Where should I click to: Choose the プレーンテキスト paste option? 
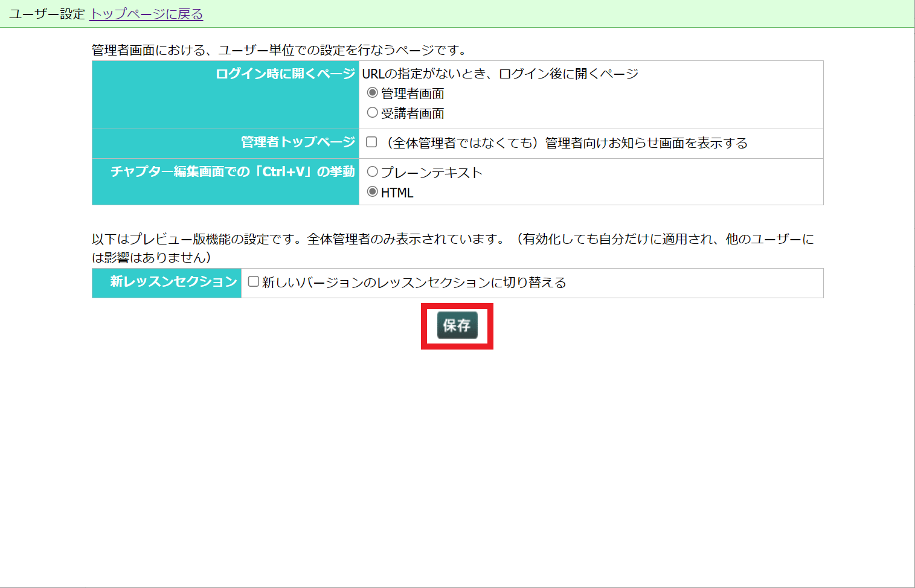point(373,171)
